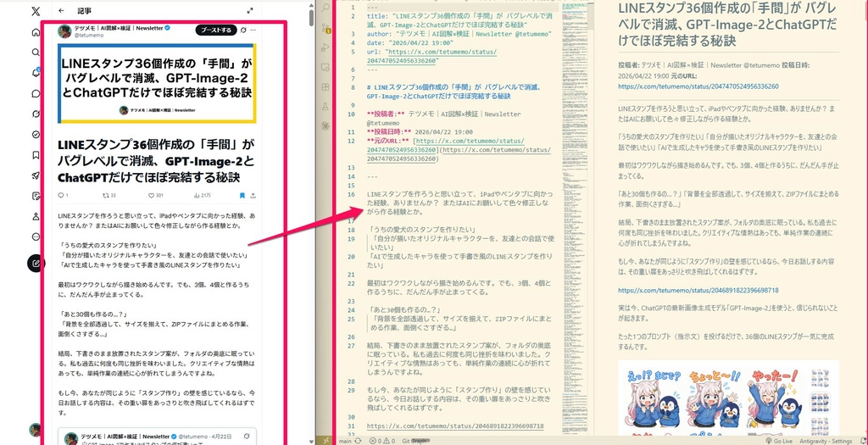Viewport: 868px width, 445px height.
Task: Click the **投稿者:** text on line 10
Action: coord(386,114)
